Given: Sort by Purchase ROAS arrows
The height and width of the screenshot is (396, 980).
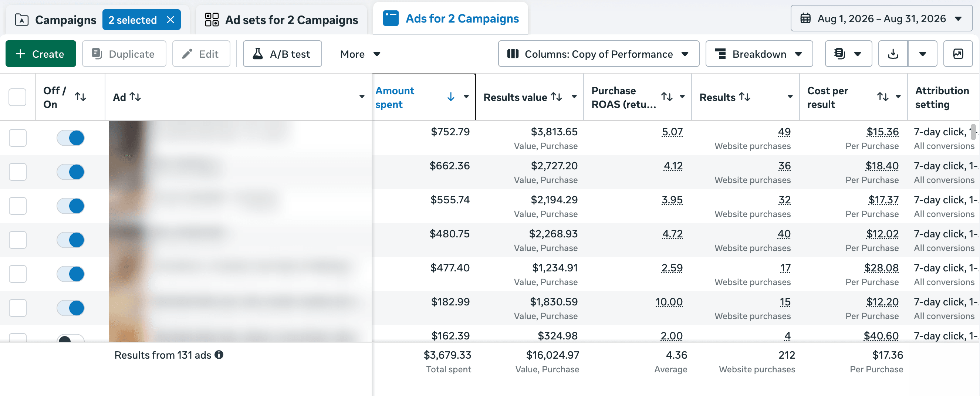Looking at the screenshot, I should coord(666,97).
